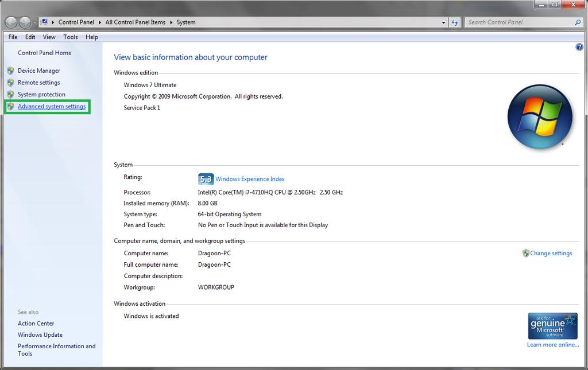Click the shield icon beside Advanced system settings
Viewport: 588px width, 370px height.
pyautogui.click(x=10, y=106)
